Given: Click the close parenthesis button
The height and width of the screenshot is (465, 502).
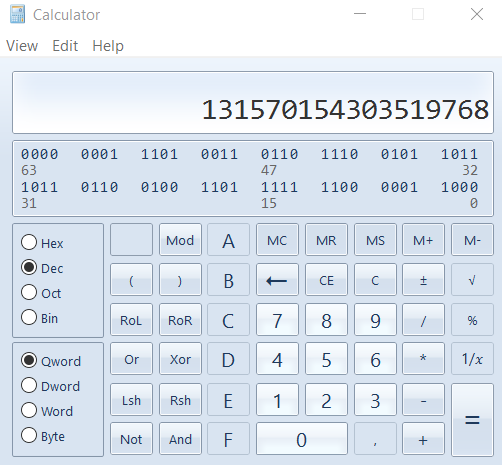Looking at the screenshot, I should pos(180,280).
